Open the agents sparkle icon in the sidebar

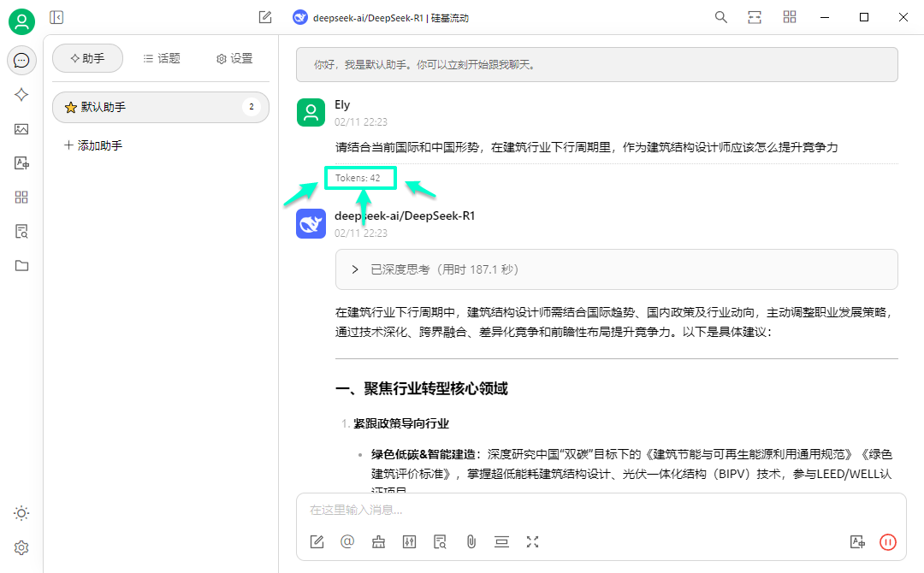tap(21, 95)
